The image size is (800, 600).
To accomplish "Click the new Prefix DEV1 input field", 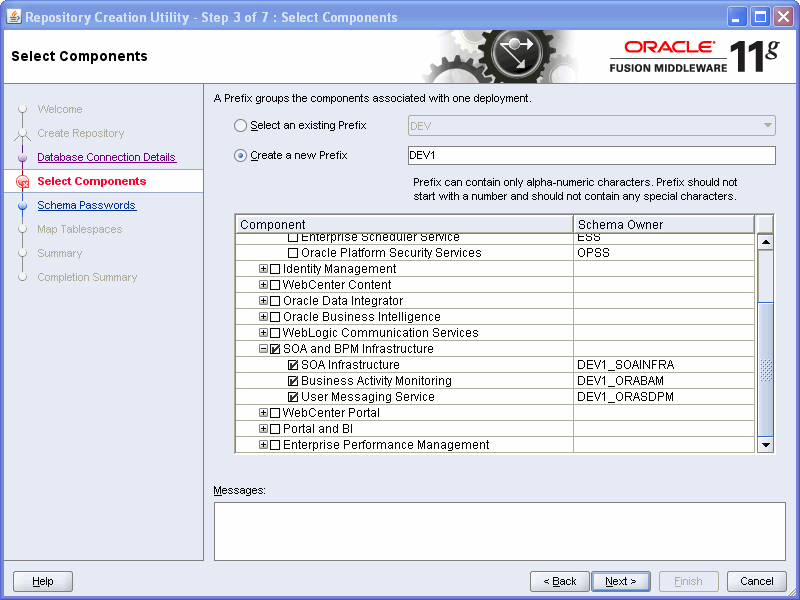I will (591, 156).
